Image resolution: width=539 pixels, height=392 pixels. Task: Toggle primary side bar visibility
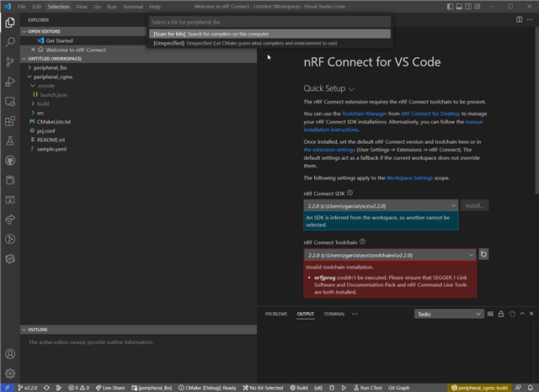click(450, 7)
